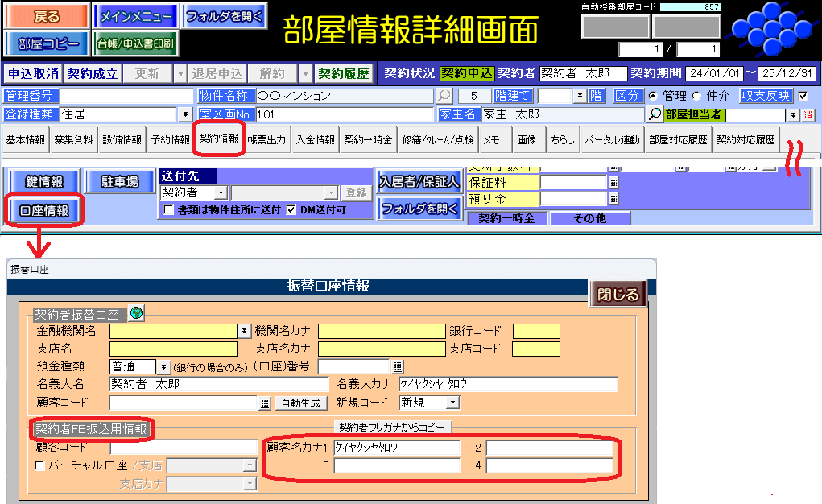822x504 pixels.
Task: Open the calculator icon beside 口座番号 field
Action: point(398,367)
